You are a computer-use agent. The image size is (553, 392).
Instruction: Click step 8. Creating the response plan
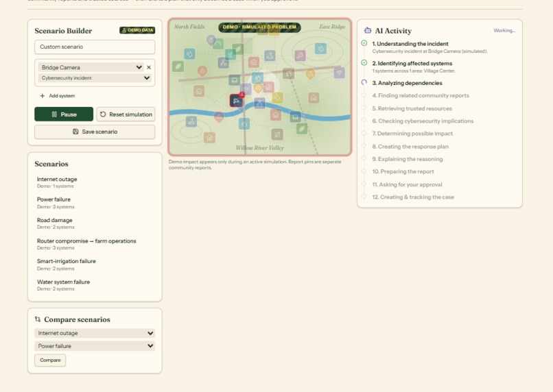point(410,147)
